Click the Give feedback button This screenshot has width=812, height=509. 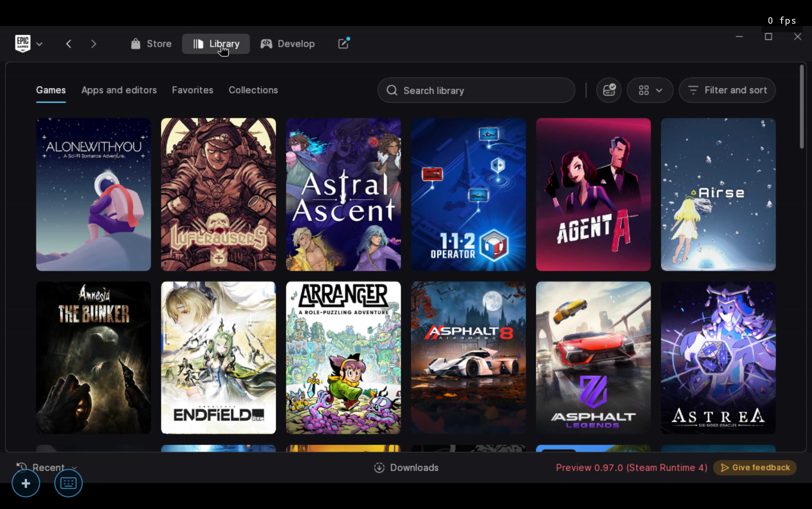(755, 468)
